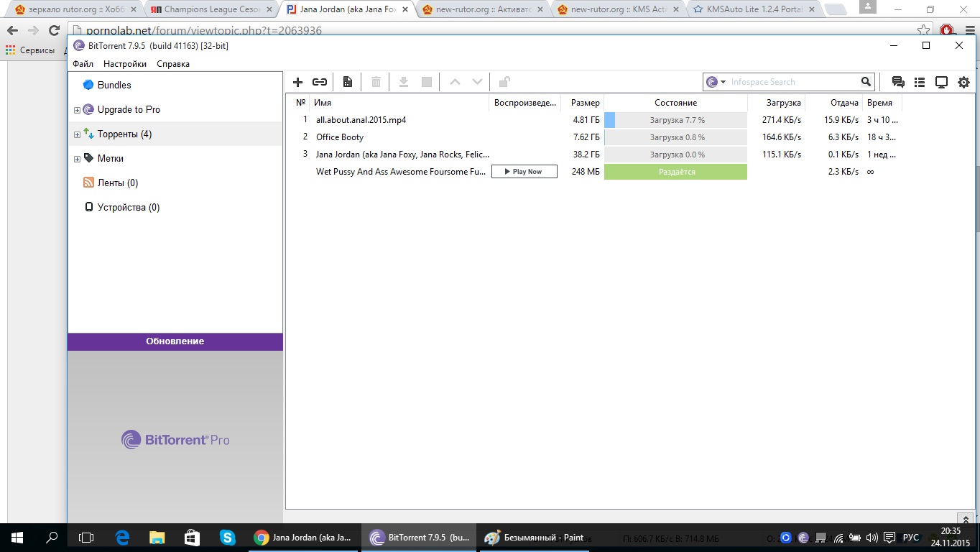Click the BitTorrent Pro advertisement
Screen dimensions: 980x552
tap(175, 439)
